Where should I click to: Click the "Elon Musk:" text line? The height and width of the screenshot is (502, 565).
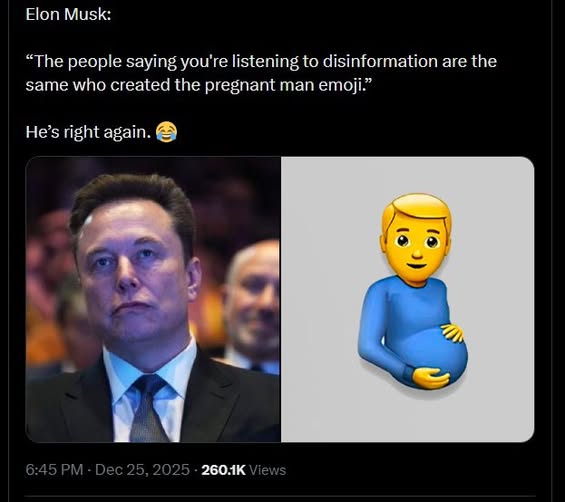68,14
